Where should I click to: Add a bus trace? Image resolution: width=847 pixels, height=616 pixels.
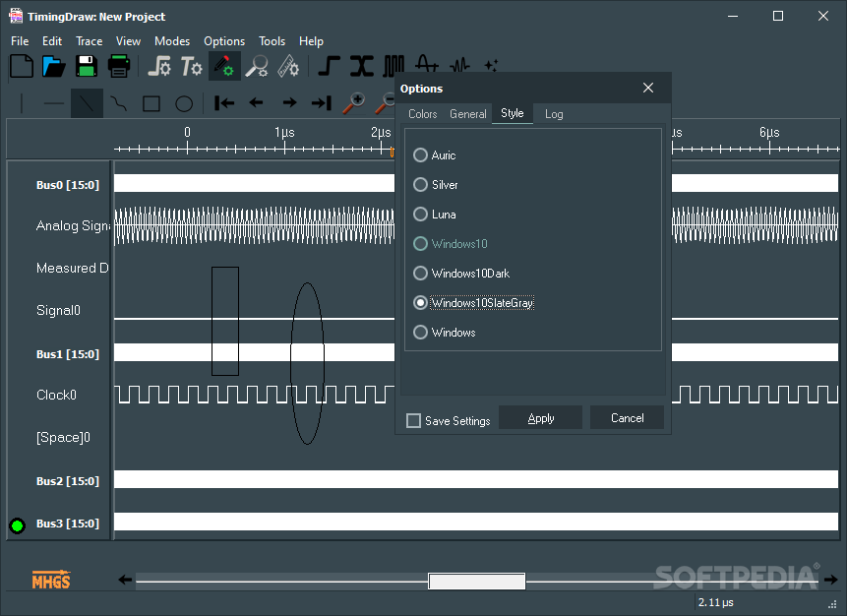(x=361, y=67)
